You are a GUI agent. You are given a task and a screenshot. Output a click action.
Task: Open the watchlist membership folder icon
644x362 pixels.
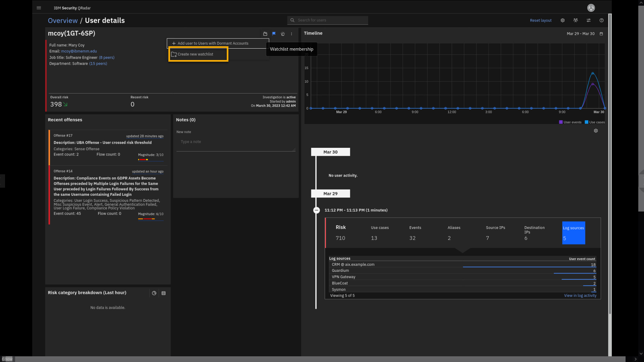[x=265, y=34]
